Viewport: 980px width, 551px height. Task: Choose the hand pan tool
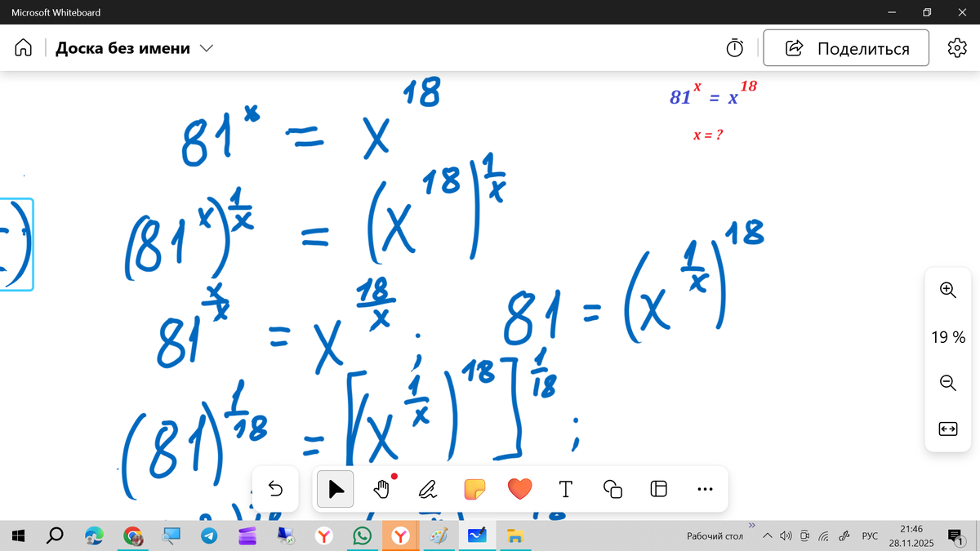pos(381,489)
